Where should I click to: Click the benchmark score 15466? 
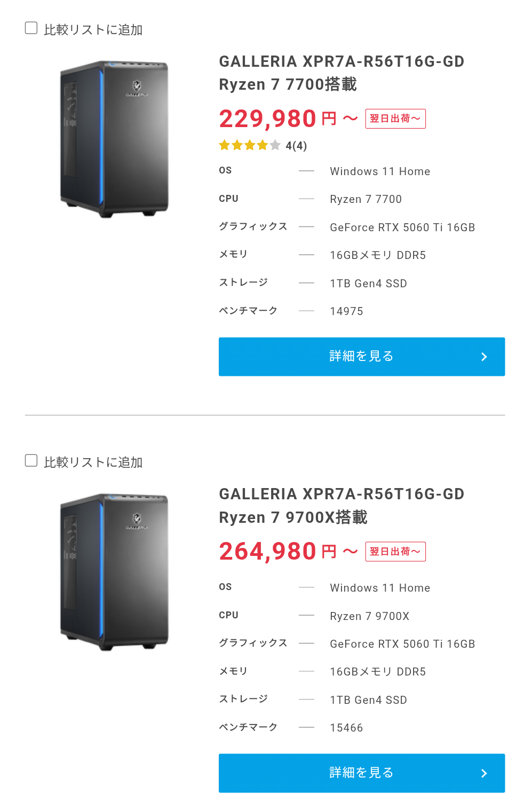[346, 728]
